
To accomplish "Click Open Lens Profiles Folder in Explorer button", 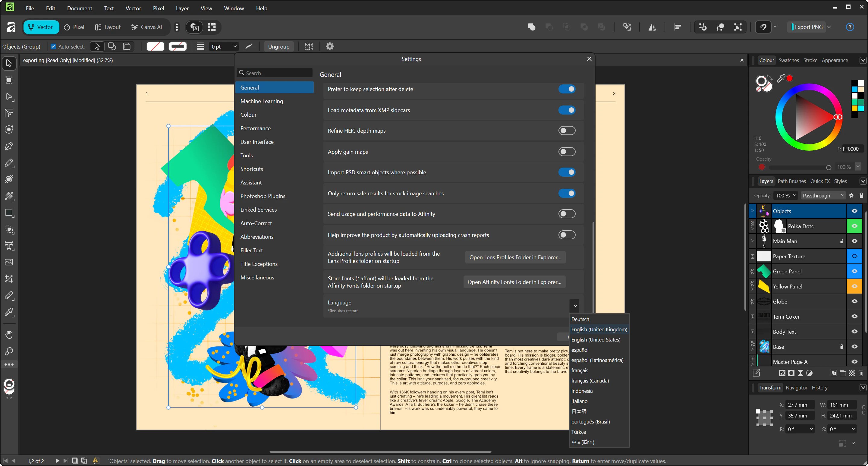I will [x=515, y=257].
